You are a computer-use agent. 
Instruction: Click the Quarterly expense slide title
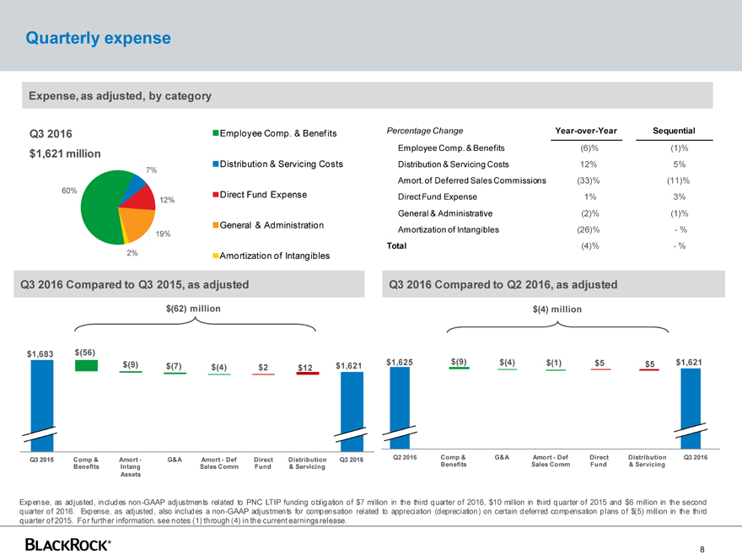point(99,38)
